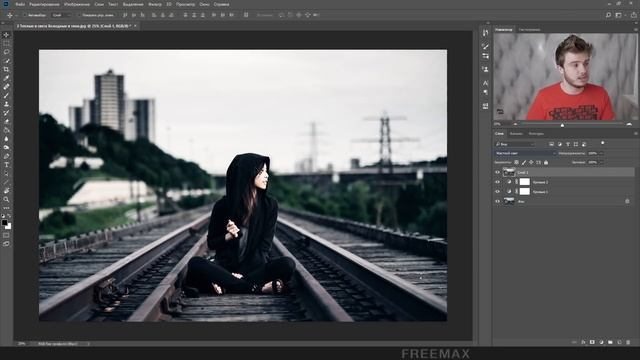Open the fill slider dropdown arrow

coord(601,162)
